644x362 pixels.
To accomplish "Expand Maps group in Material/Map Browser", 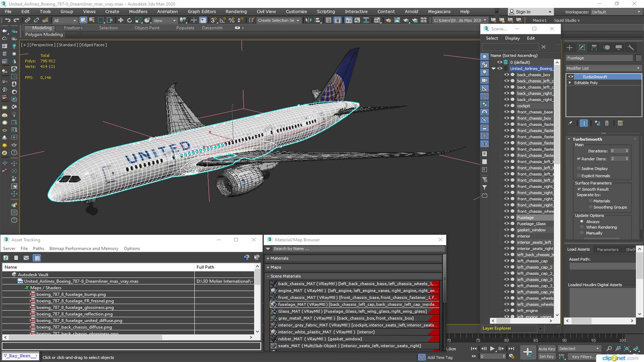I will (268, 267).
